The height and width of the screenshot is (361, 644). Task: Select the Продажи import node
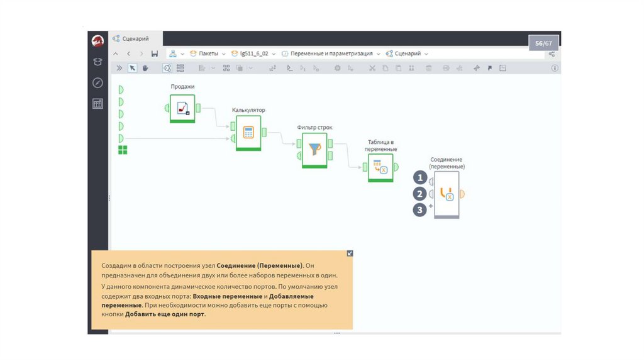[x=182, y=108]
